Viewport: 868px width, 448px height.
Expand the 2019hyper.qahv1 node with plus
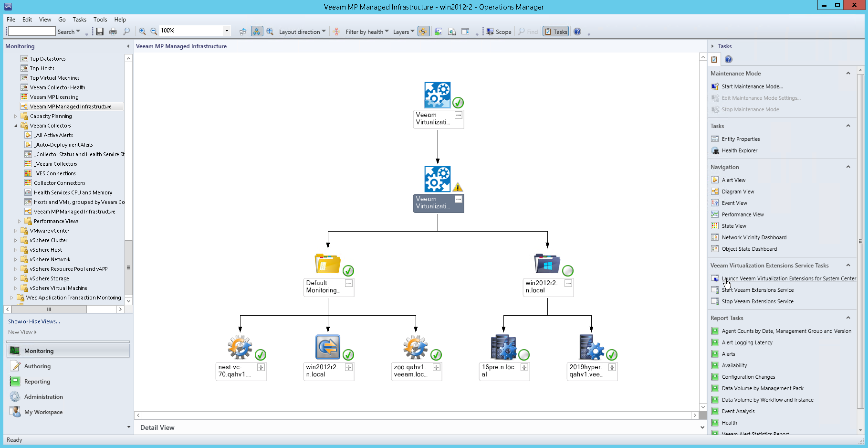pyautogui.click(x=612, y=367)
